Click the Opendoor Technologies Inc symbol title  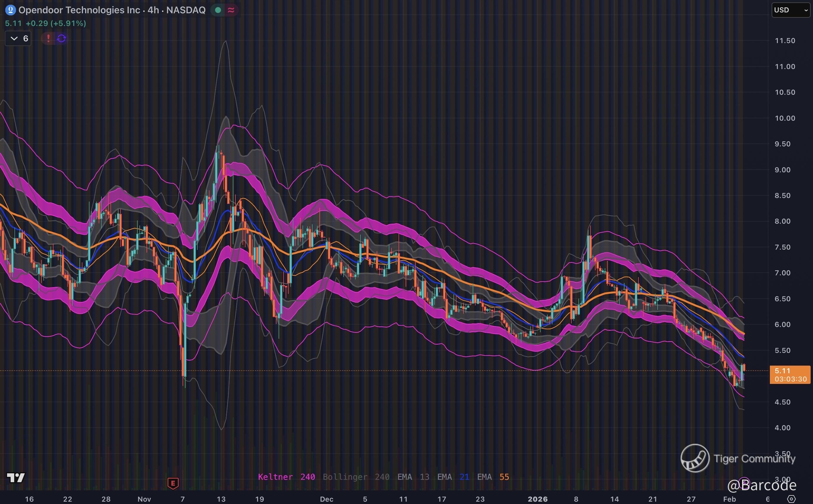(x=79, y=10)
